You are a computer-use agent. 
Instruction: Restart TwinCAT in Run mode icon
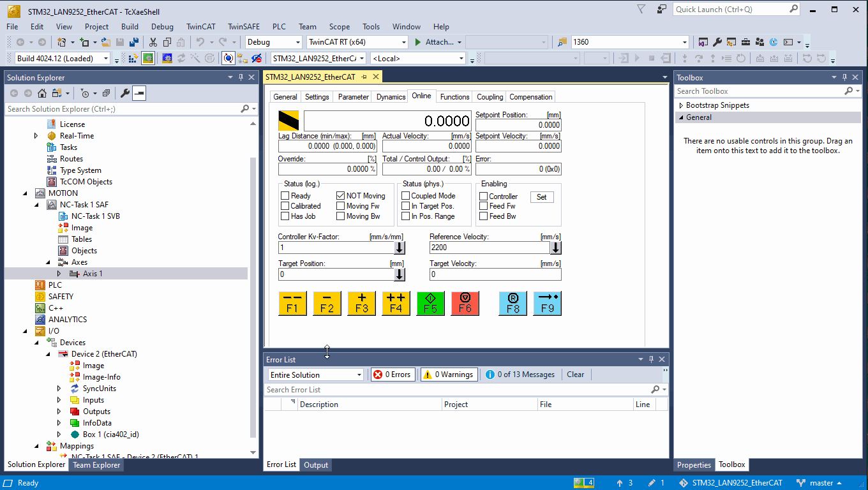147,58
